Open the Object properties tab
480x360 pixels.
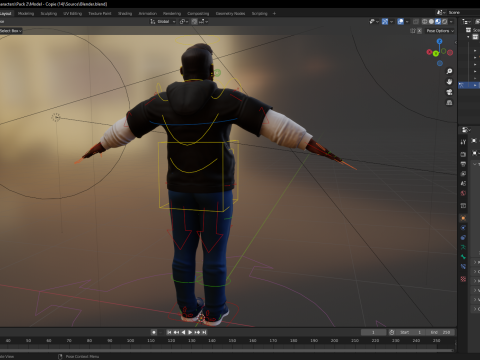[463, 218]
